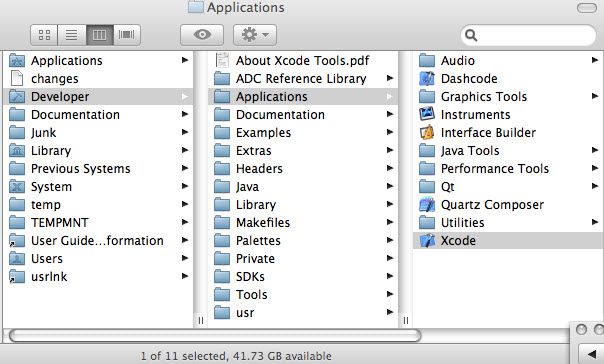
Task: Select the Dashcode application icon
Action: tap(427, 79)
